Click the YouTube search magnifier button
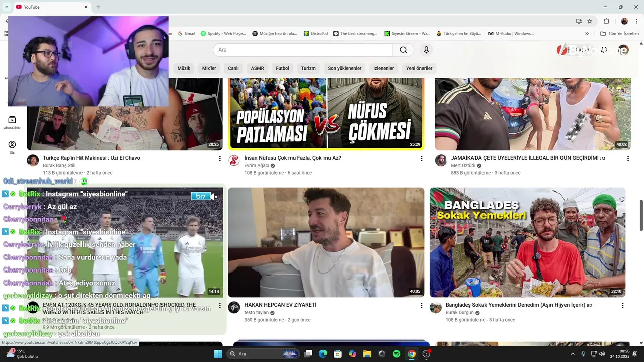 (404, 50)
